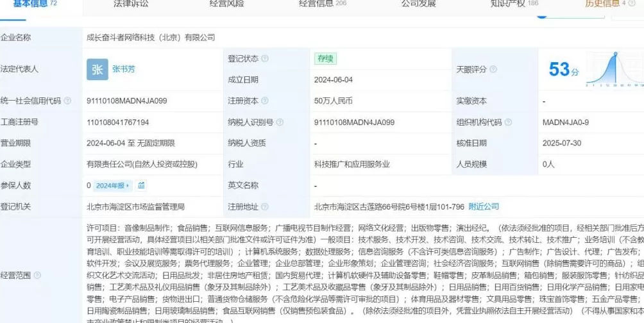Select company name 成长奋斗者网络科技（北京）有限公司
This screenshot has height=323, width=644.
click(151, 38)
